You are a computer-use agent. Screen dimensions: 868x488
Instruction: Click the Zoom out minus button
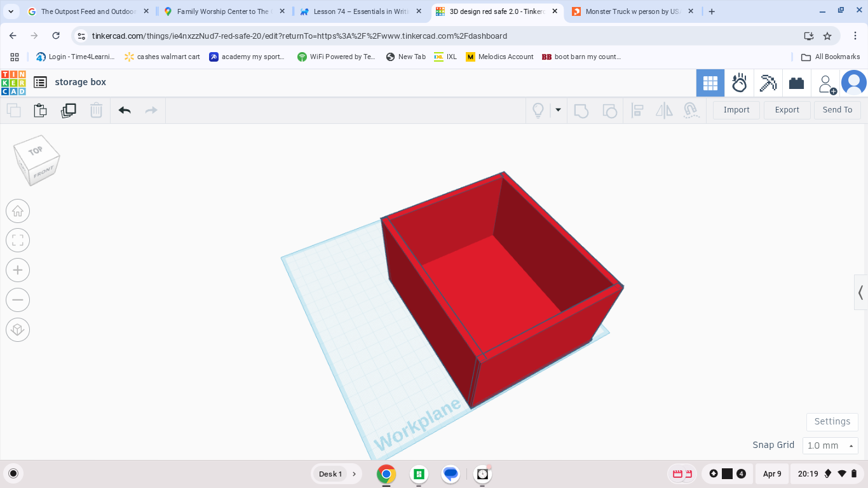coord(18,300)
